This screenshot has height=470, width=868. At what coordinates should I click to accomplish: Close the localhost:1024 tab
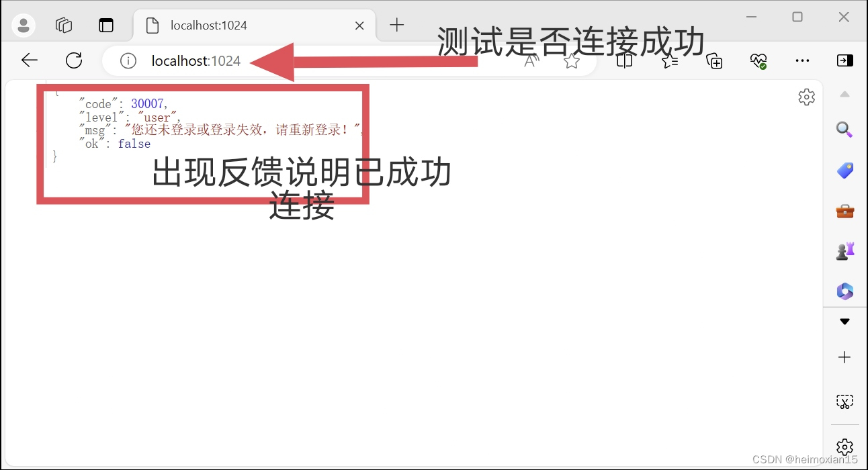point(359,26)
